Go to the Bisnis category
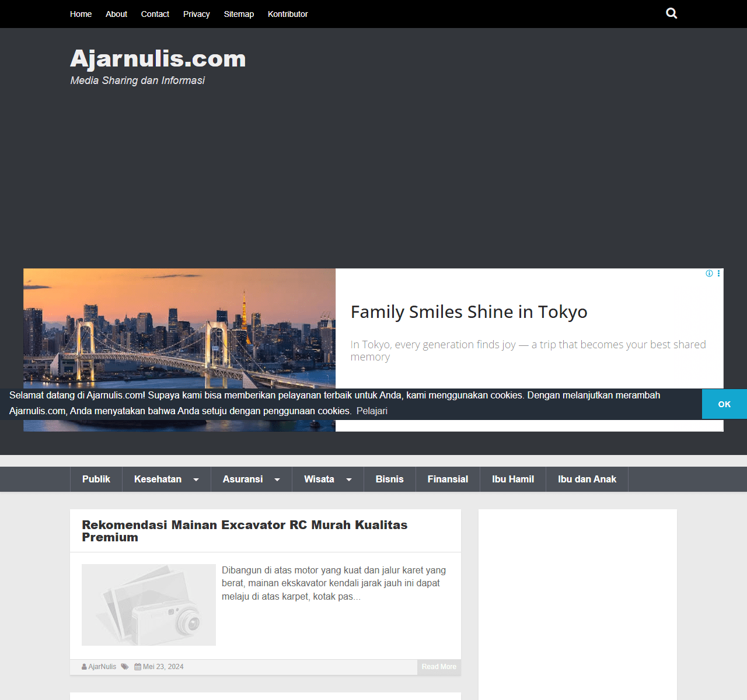 (x=389, y=479)
